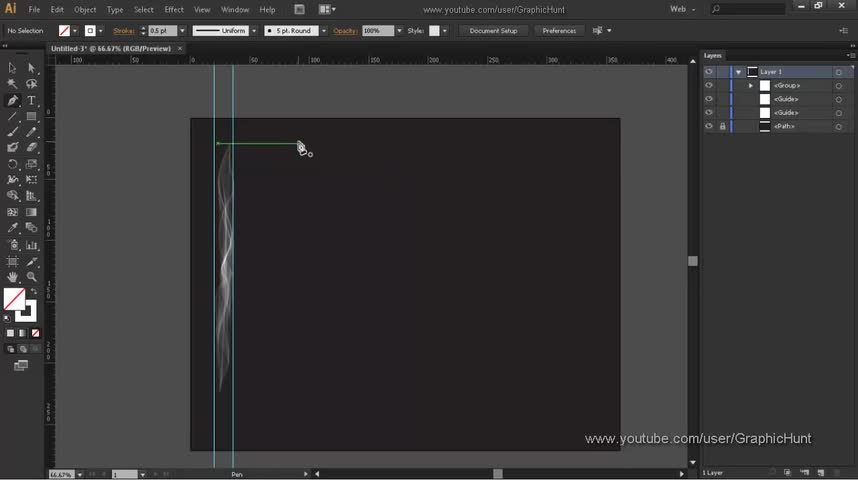The height and width of the screenshot is (480, 858).
Task: Select the Blend tool
Action: coord(31,228)
